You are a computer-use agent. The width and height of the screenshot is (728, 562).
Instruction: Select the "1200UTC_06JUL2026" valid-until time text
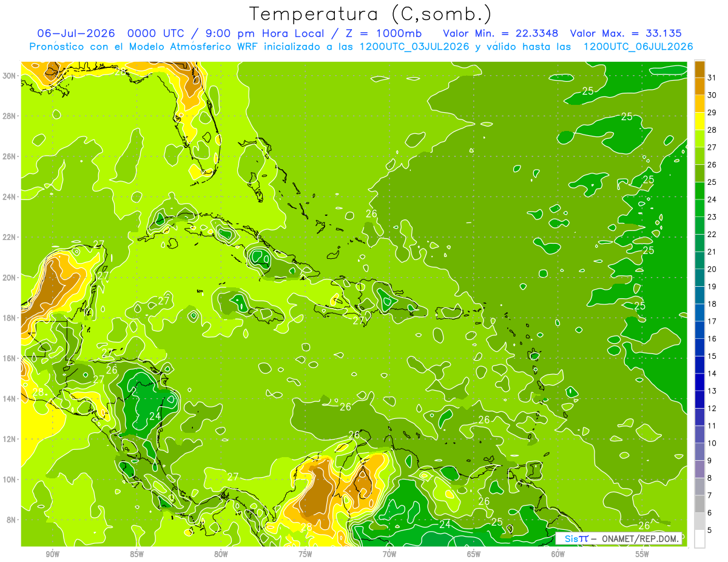click(x=638, y=47)
